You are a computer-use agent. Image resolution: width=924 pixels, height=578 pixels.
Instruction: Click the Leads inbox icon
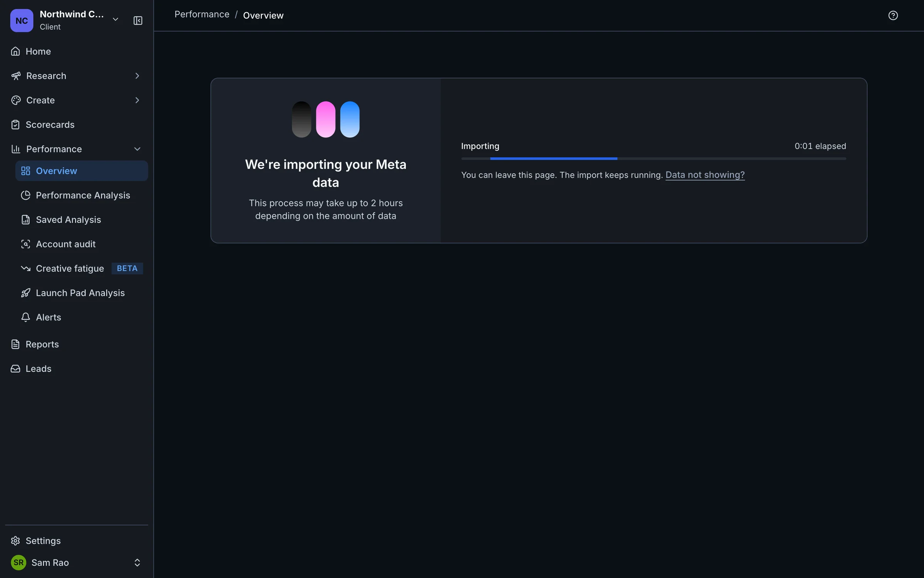coord(15,369)
